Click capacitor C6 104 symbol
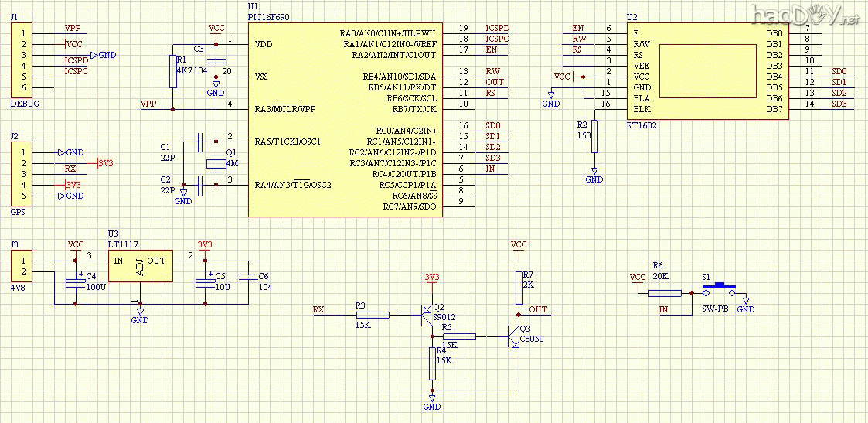Viewport: 868px width, 423px height. pyautogui.click(x=247, y=275)
